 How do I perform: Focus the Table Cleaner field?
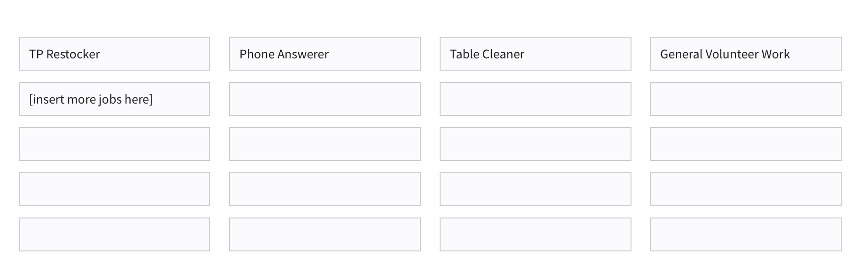pos(535,54)
